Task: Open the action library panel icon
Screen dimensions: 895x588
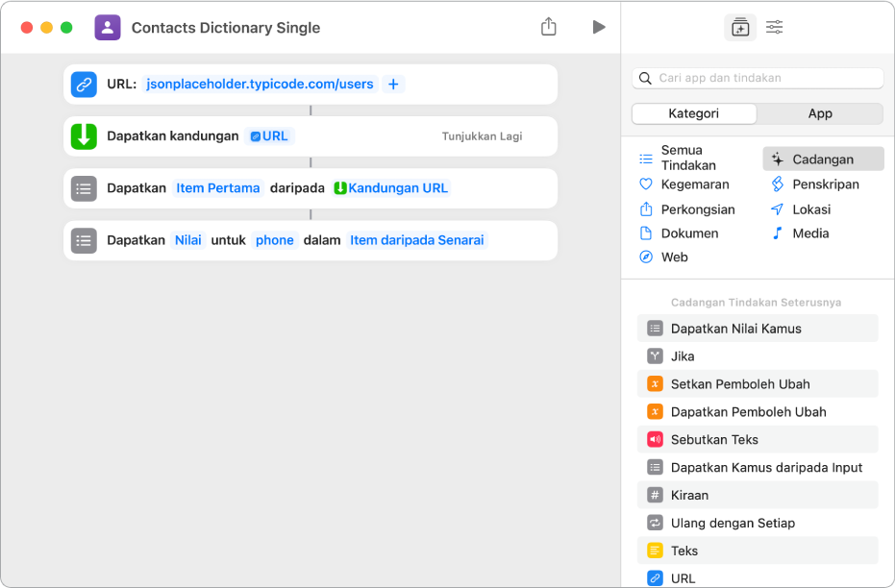Action: pos(739,28)
